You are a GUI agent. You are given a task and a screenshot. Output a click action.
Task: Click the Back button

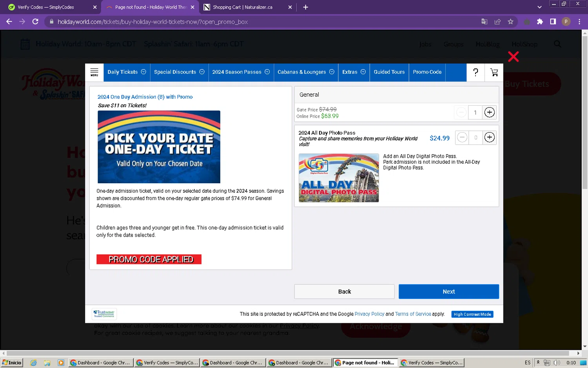[x=344, y=291]
